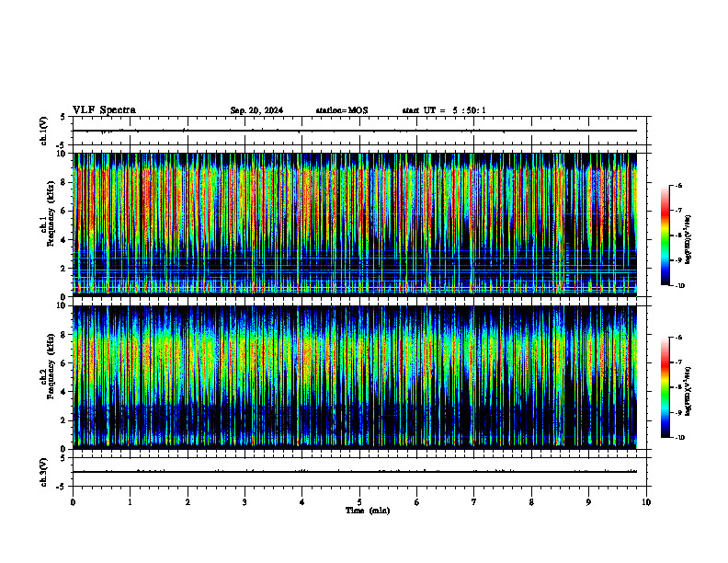The width and height of the screenshot is (728, 563).
Task: Click time axis tick label 3
Action: pos(245,502)
